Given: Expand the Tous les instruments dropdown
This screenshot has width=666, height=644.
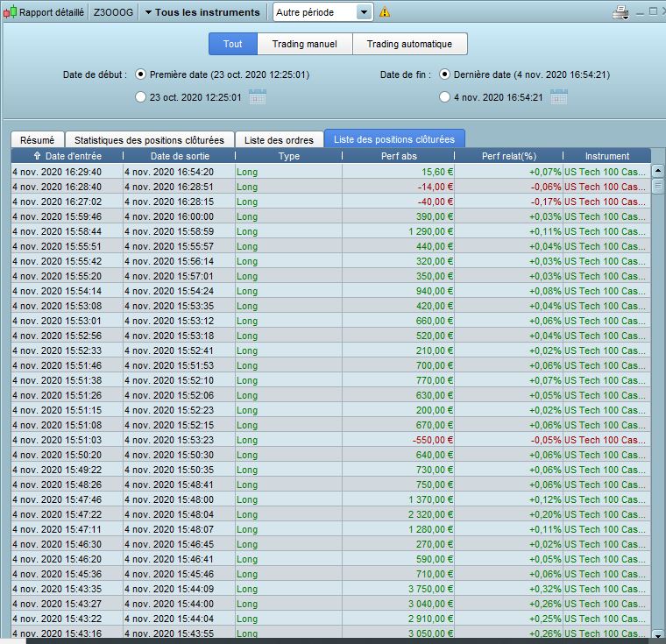Looking at the screenshot, I should click(202, 12).
